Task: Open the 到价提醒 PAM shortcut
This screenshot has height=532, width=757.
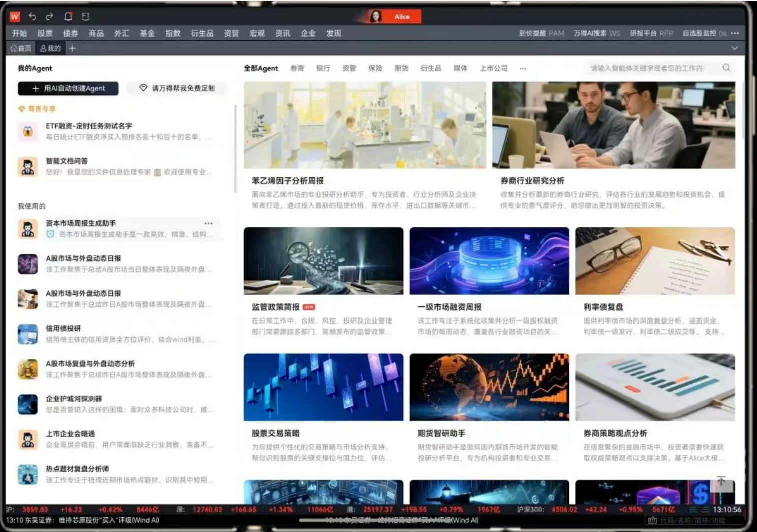Action: [x=542, y=33]
